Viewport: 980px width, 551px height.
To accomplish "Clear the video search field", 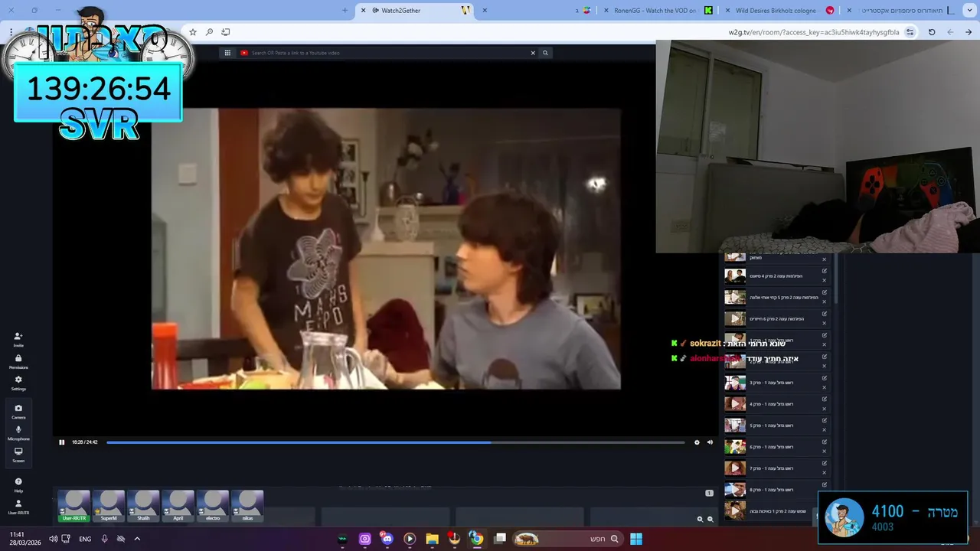I will point(533,53).
